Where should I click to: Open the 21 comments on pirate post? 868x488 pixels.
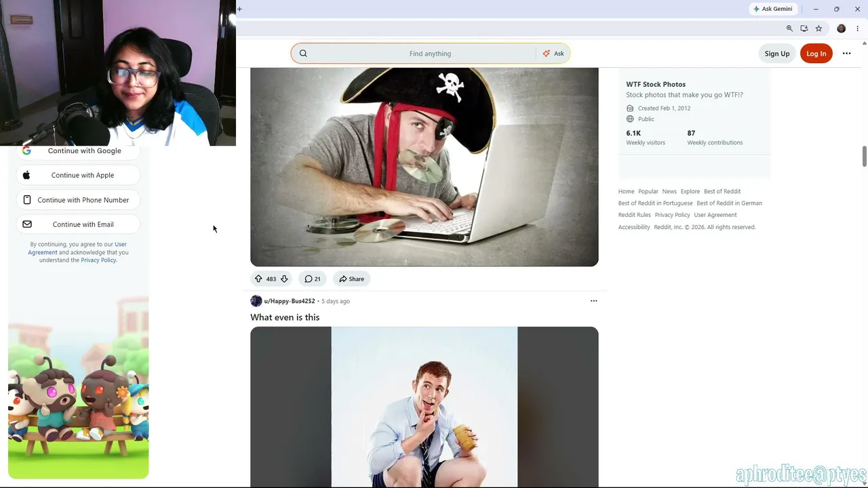coord(312,279)
